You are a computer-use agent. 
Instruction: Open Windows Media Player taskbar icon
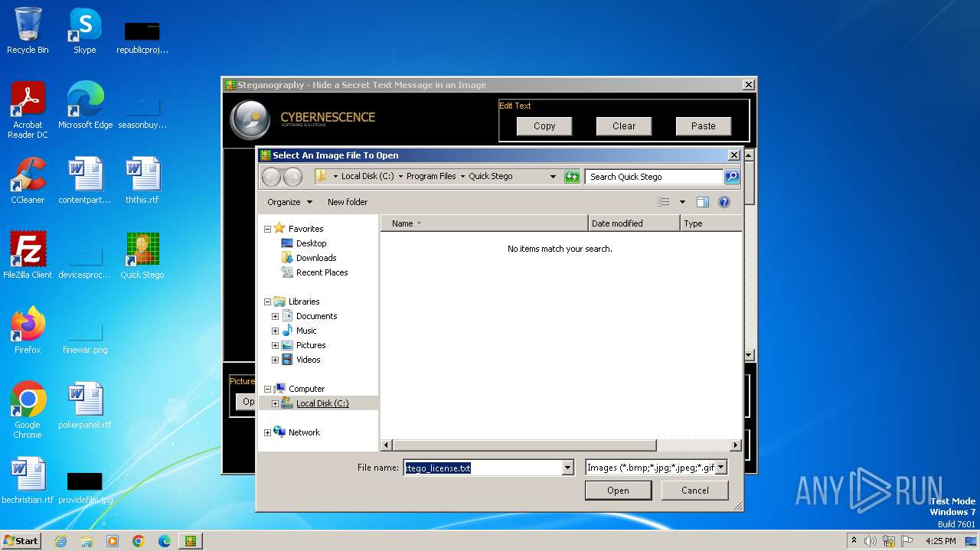pos(113,541)
